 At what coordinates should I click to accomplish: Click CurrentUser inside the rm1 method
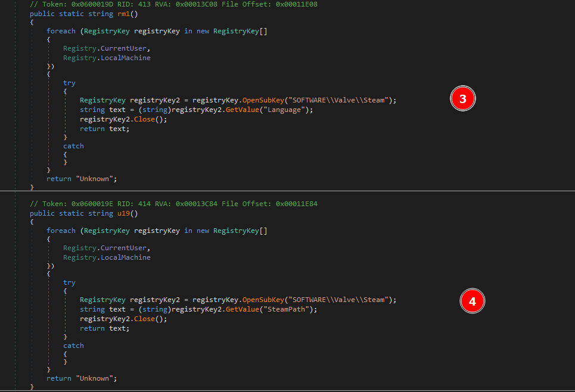(124, 48)
